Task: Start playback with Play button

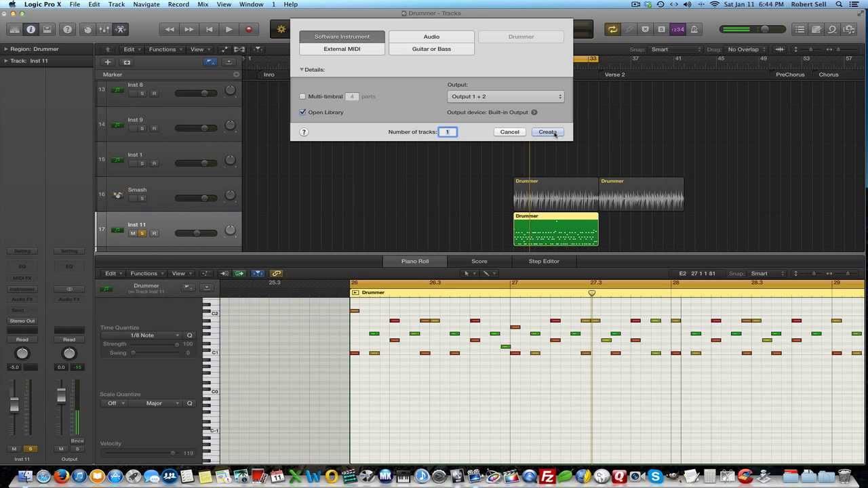Action: coord(229,29)
